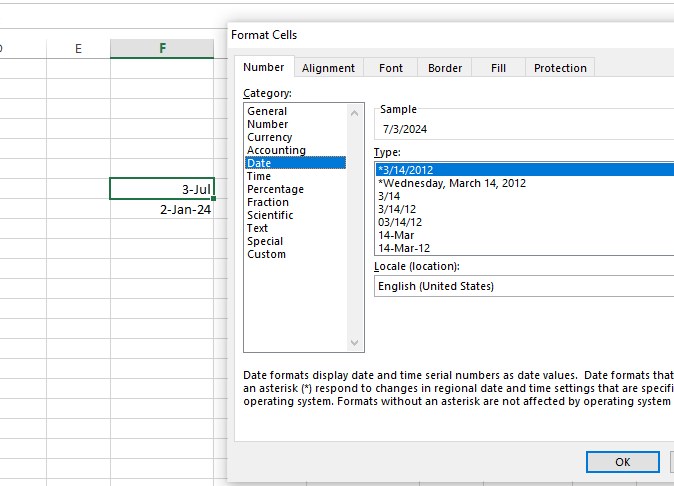Select the Currency category
This screenshot has width=674, height=486.
click(x=270, y=137)
